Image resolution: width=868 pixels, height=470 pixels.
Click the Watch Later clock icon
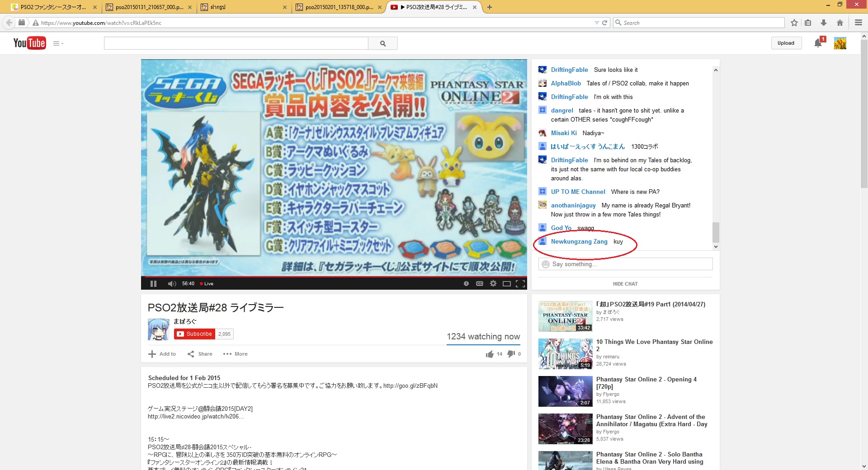[x=466, y=284]
